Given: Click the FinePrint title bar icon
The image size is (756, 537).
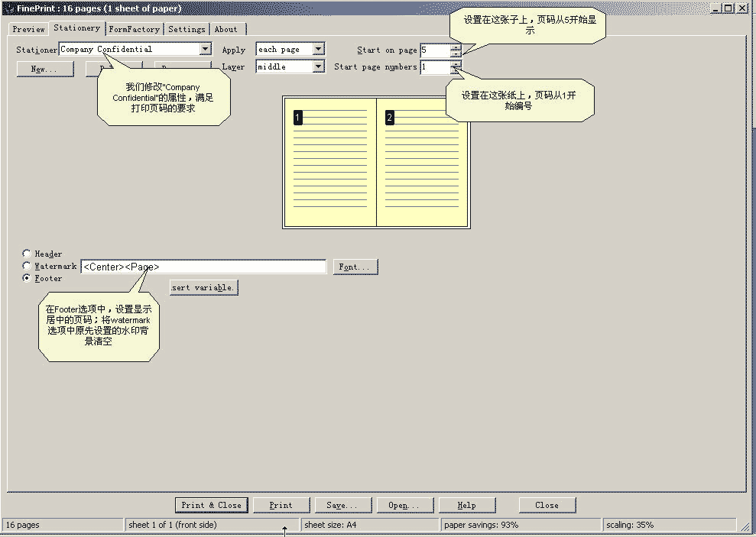Looking at the screenshot, I should [x=8, y=8].
